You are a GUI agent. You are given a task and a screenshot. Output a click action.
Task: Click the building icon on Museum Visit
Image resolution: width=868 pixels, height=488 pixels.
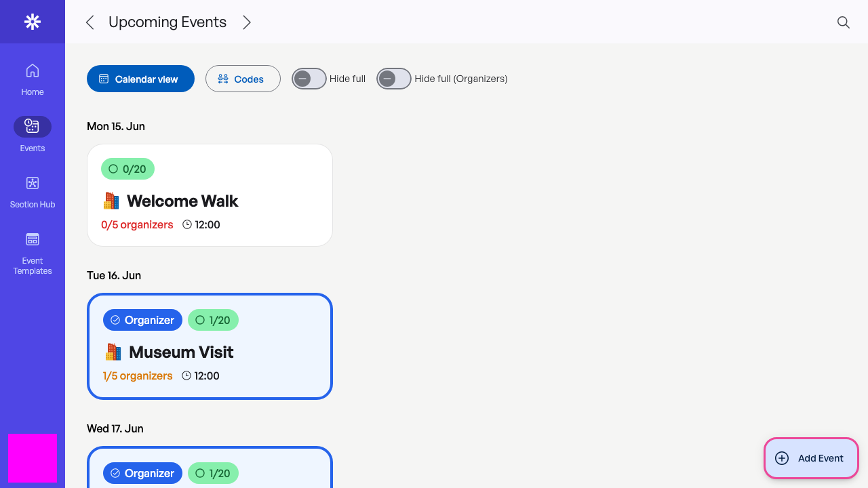(113, 352)
